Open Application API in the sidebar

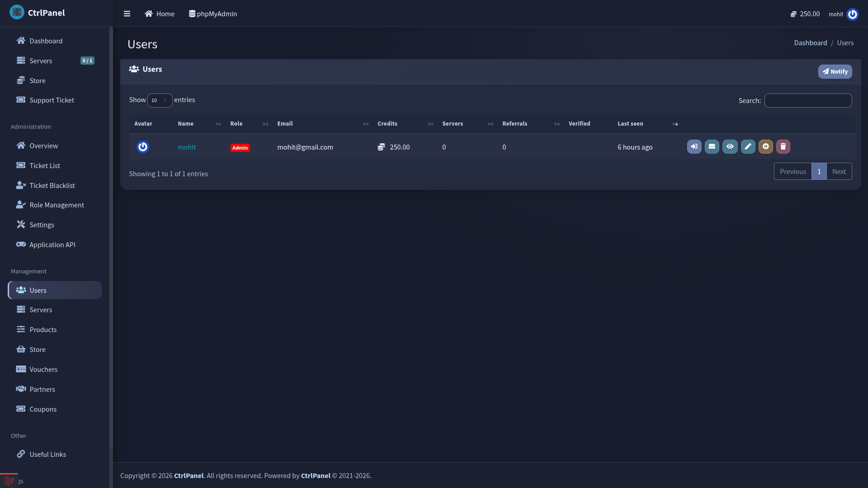click(x=55, y=244)
